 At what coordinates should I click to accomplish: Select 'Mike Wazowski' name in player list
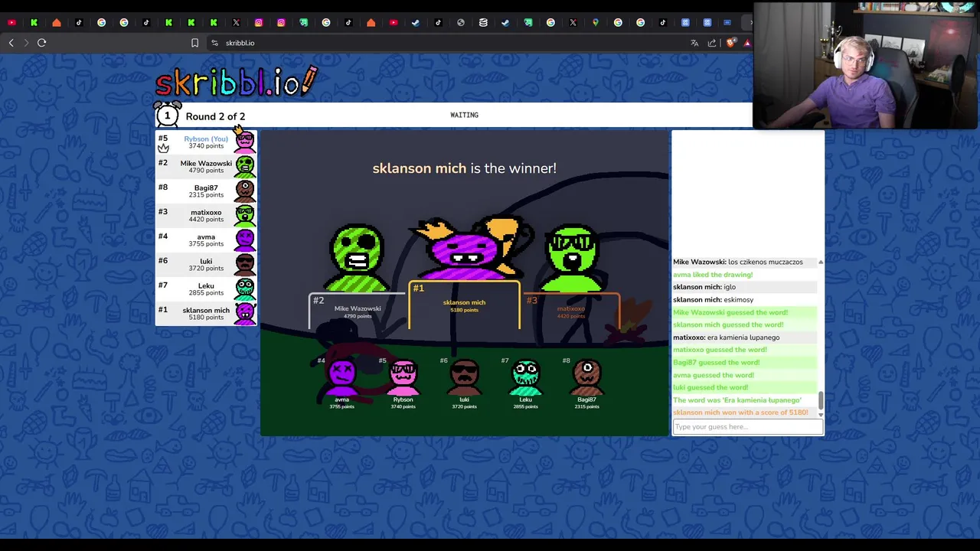pos(206,163)
